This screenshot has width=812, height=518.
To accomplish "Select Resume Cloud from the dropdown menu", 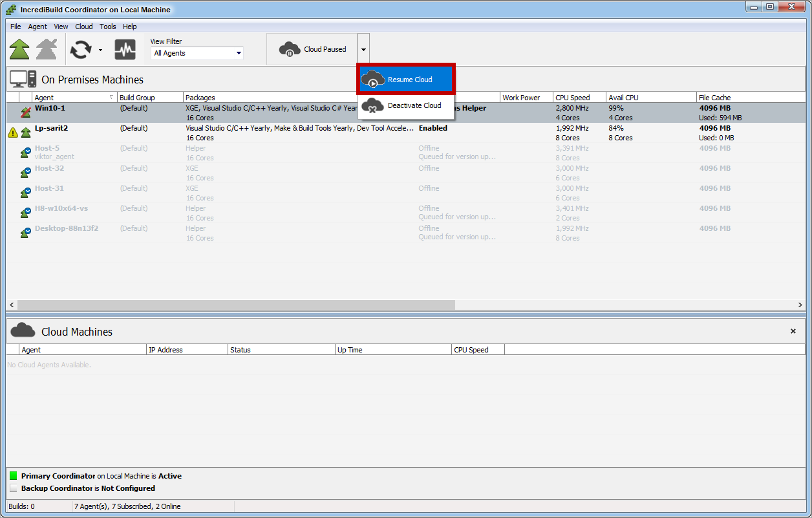I will (407, 80).
